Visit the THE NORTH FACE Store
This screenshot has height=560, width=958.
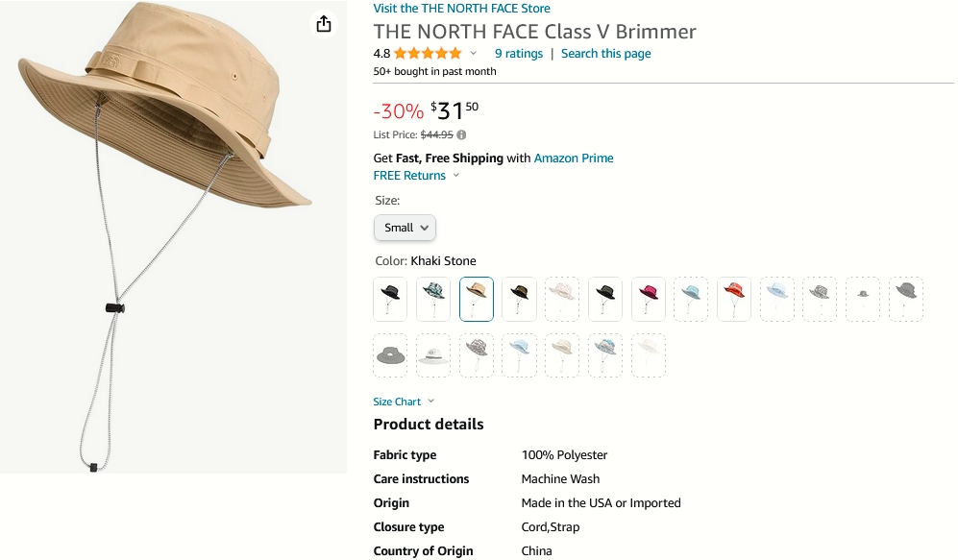461,9
